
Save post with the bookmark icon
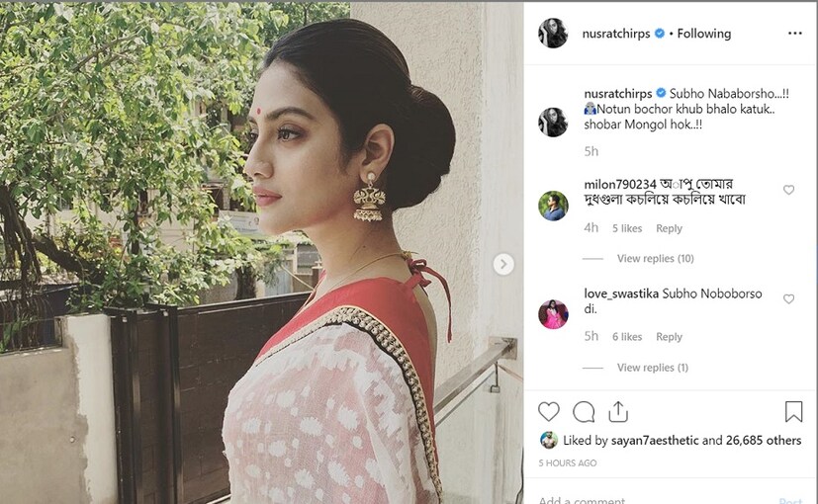(x=793, y=411)
